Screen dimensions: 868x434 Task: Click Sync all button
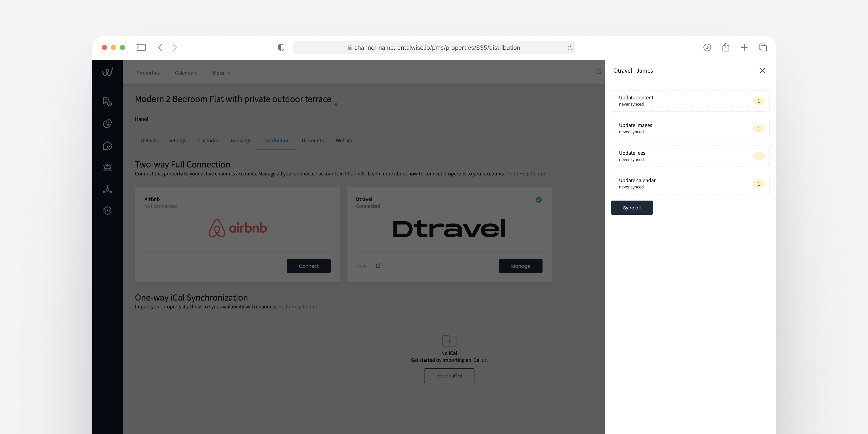(x=632, y=208)
